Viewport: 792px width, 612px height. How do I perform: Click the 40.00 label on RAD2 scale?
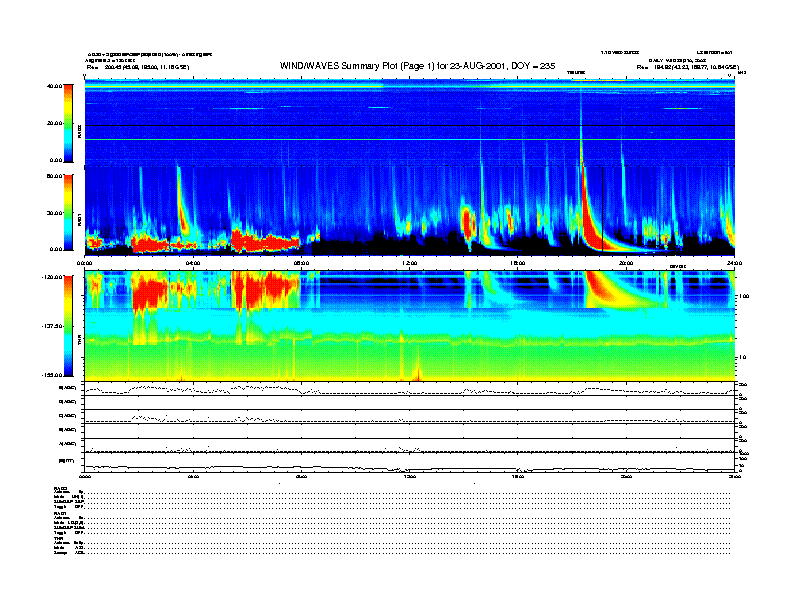(x=54, y=86)
